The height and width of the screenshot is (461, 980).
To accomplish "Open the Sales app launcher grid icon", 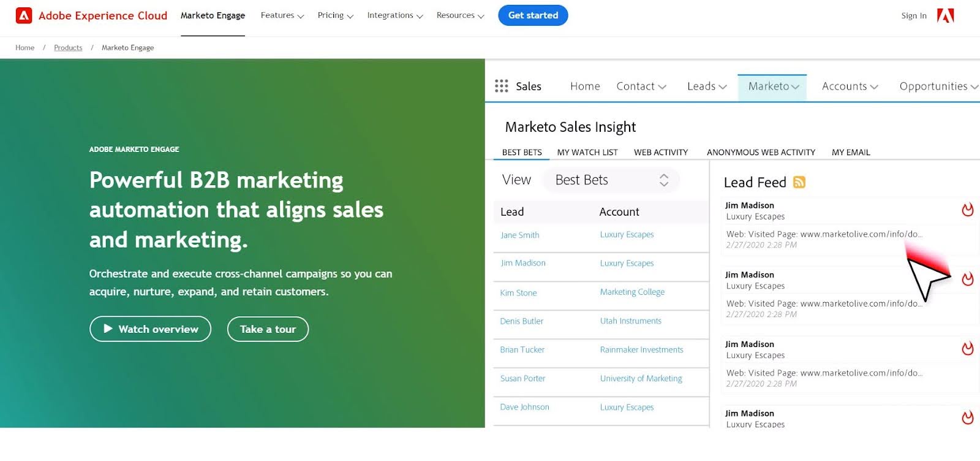I will point(502,86).
